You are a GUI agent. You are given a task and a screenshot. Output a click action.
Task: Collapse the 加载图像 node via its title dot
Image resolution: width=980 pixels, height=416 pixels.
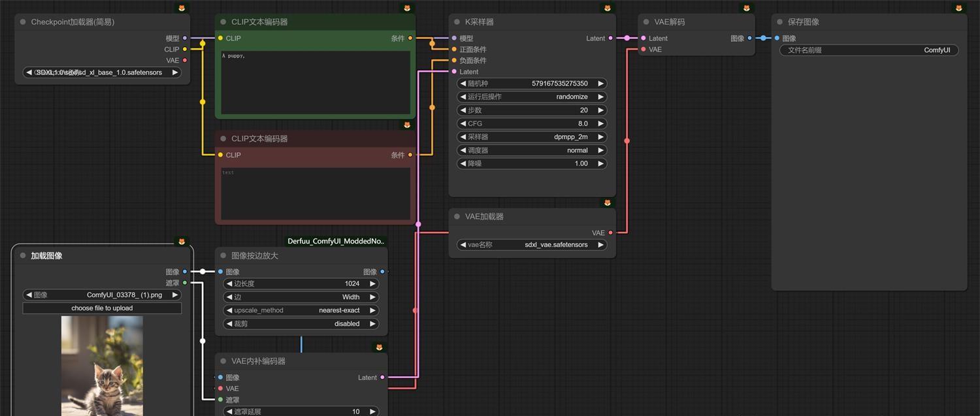(23, 255)
